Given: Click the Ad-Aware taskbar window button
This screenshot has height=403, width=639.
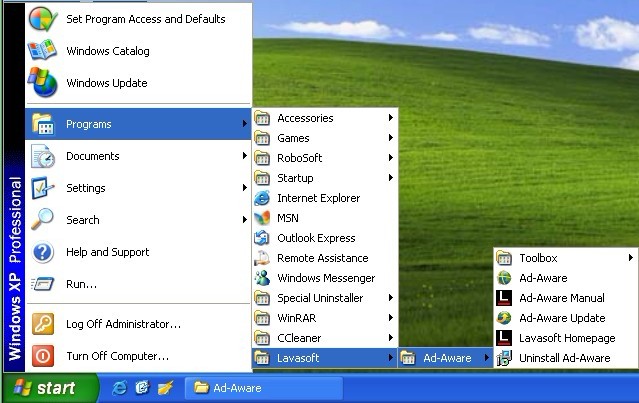Looking at the screenshot, I should (263, 388).
